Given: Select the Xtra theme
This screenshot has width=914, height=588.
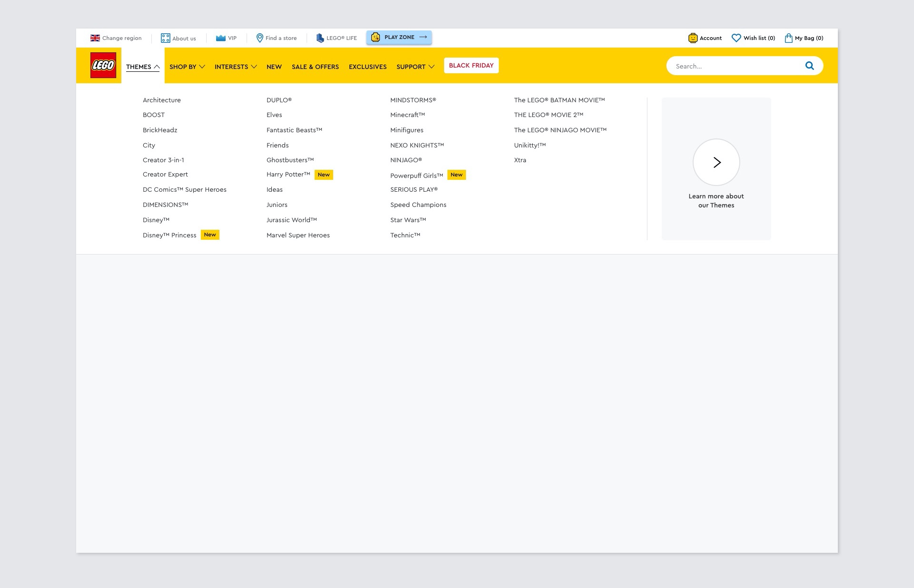Looking at the screenshot, I should tap(520, 160).
